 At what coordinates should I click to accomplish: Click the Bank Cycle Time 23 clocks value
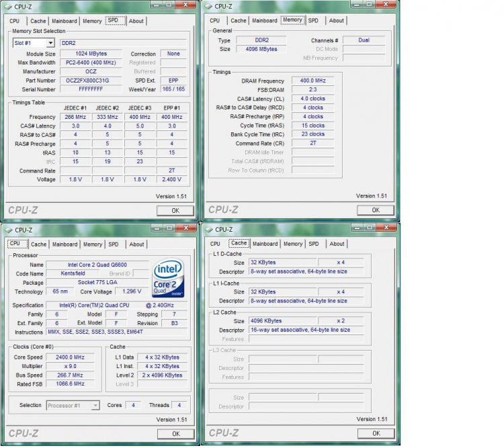312,134
